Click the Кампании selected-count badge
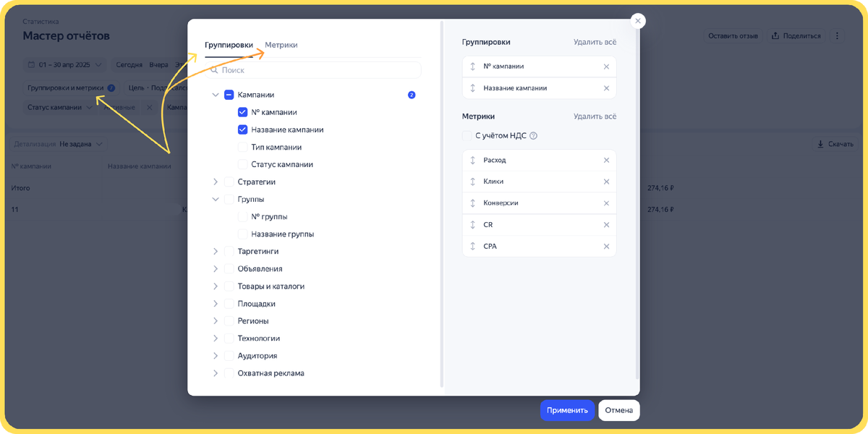Screen dimensions: 868x434 click(x=412, y=95)
